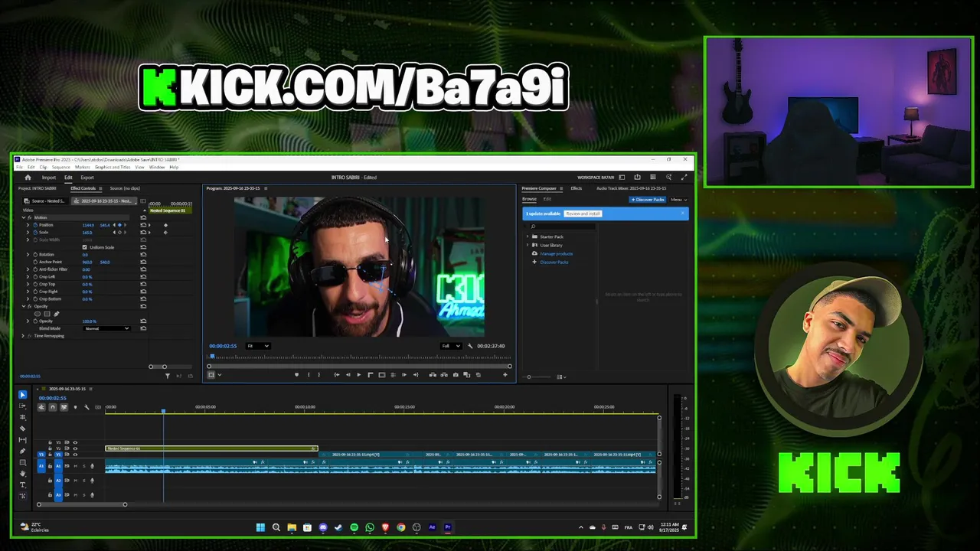Image resolution: width=980 pixels, height=551 pixels.
Task: Create 4-point polygon mask under Opacity
Action: coord(47,314)
